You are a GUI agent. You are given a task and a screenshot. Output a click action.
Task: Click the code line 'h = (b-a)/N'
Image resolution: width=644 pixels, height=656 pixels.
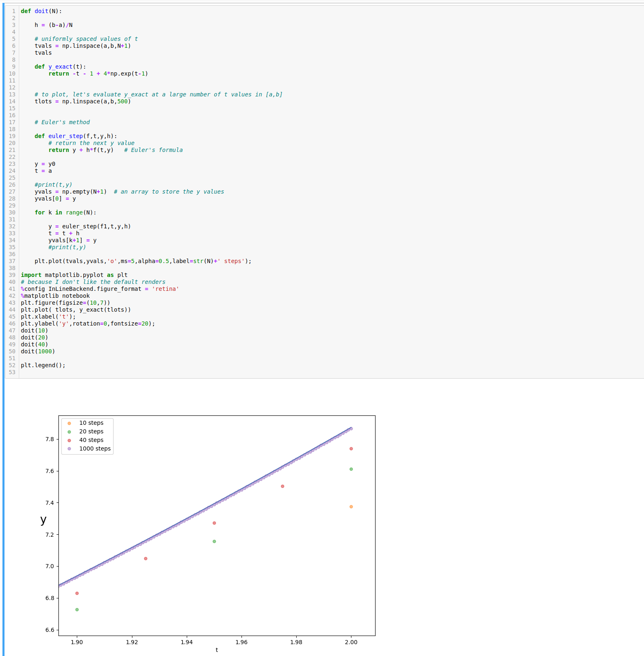point(54,25)
